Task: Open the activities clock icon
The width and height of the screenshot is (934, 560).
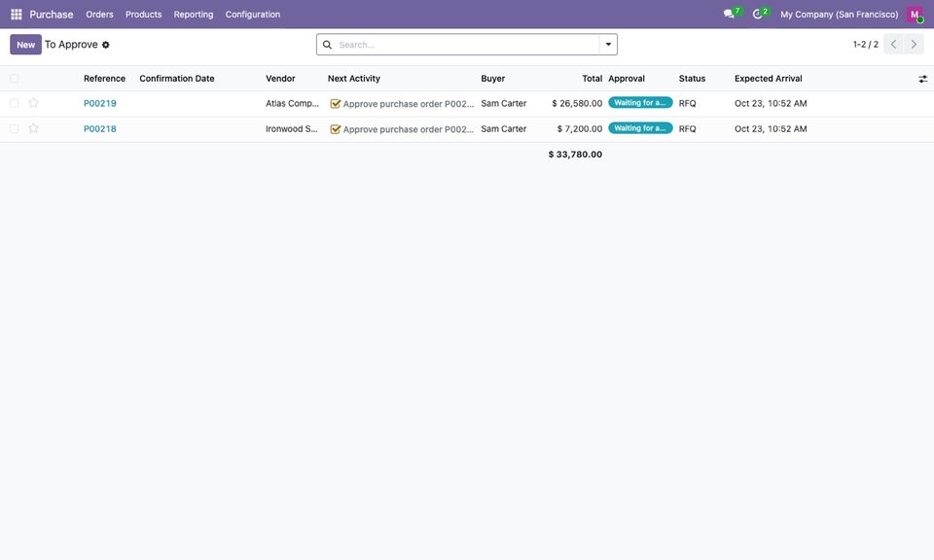Action: [758, 14]
